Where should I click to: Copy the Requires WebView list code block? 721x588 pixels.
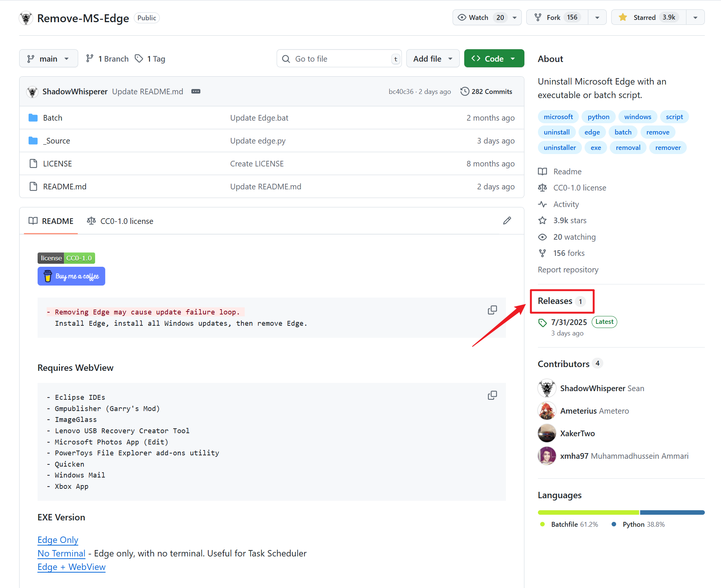[492, 396]
